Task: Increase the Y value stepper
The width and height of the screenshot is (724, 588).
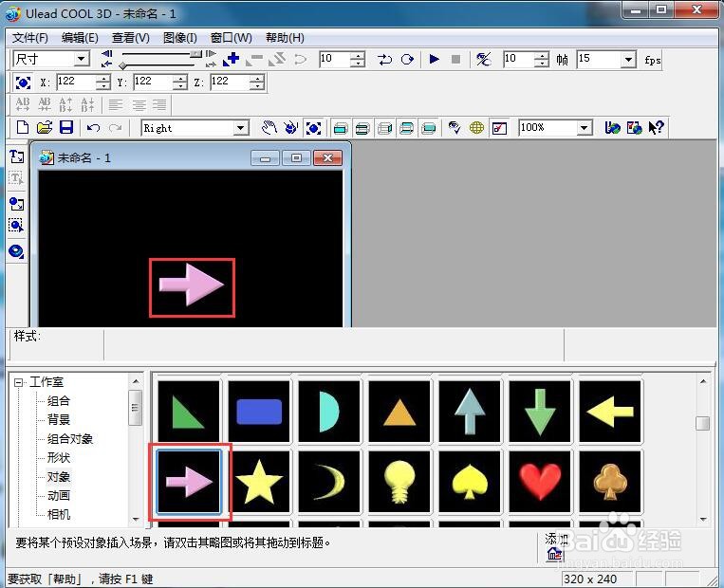Action: (x=180, y=78)
